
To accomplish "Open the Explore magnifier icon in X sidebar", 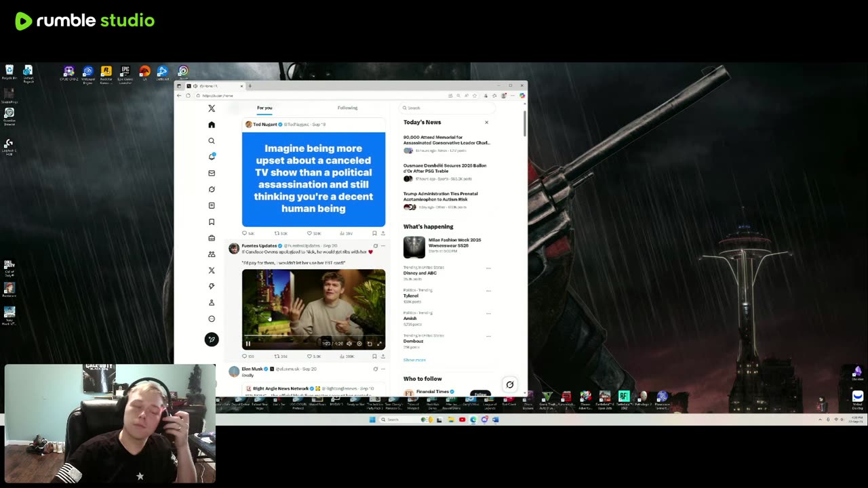I will (x=212, y=141).
